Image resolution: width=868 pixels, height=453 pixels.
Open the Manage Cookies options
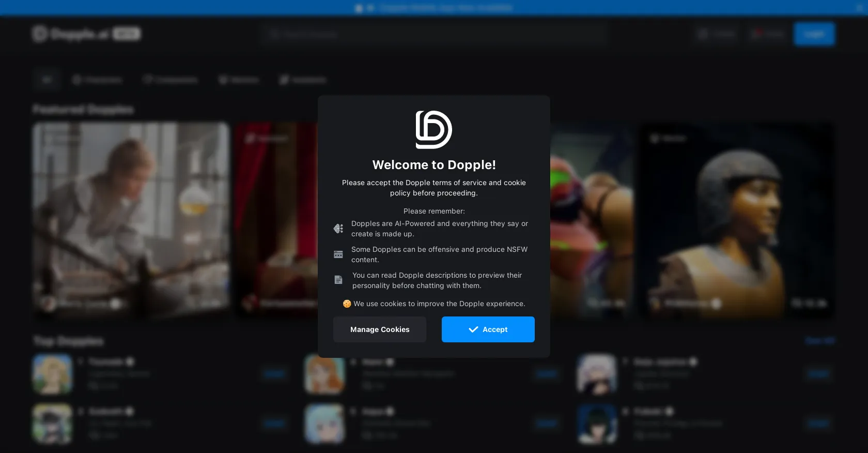[380, 329]
